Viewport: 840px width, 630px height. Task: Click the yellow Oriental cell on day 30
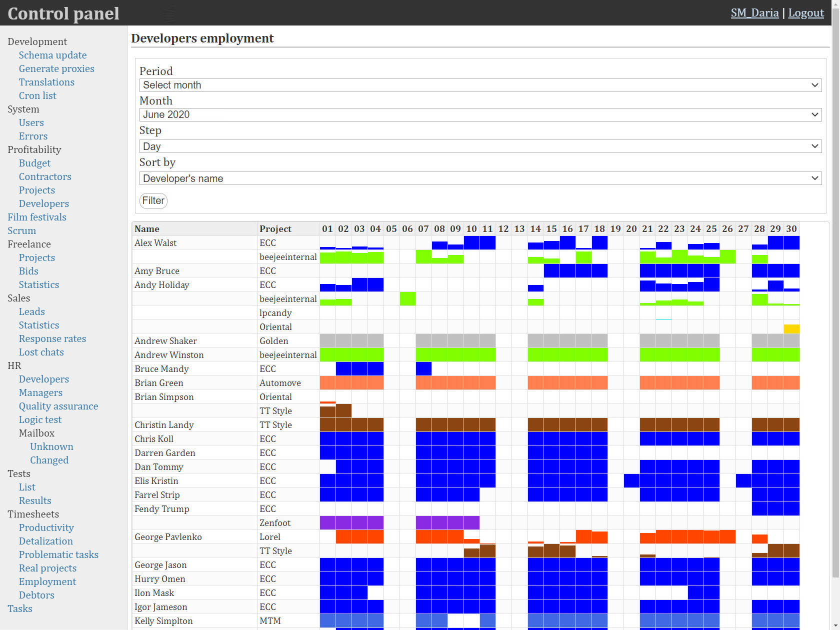coord(791,329)
